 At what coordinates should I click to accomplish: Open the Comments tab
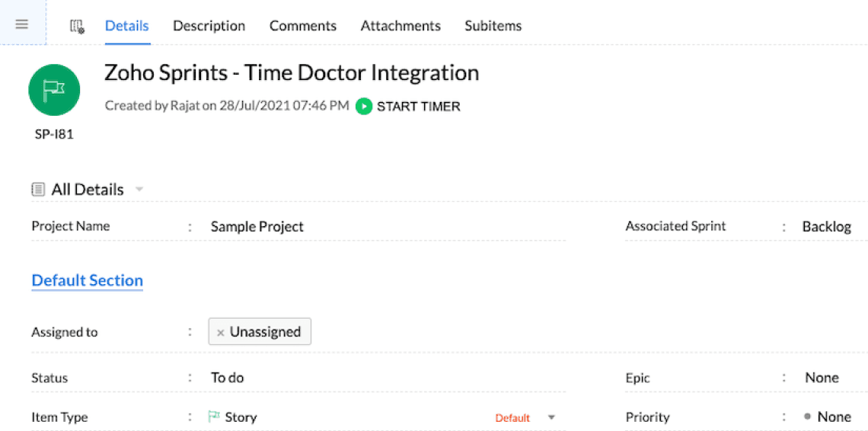pos(302,26)
